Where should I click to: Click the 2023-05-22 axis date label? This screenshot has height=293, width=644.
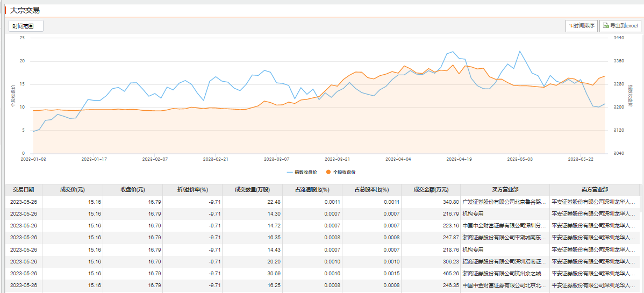click(581, 159)
